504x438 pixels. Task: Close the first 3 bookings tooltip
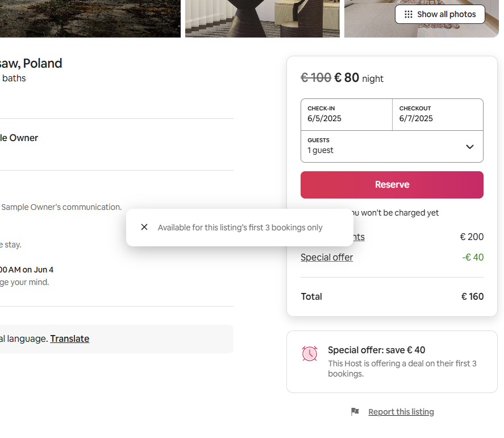tap(144, 227)
